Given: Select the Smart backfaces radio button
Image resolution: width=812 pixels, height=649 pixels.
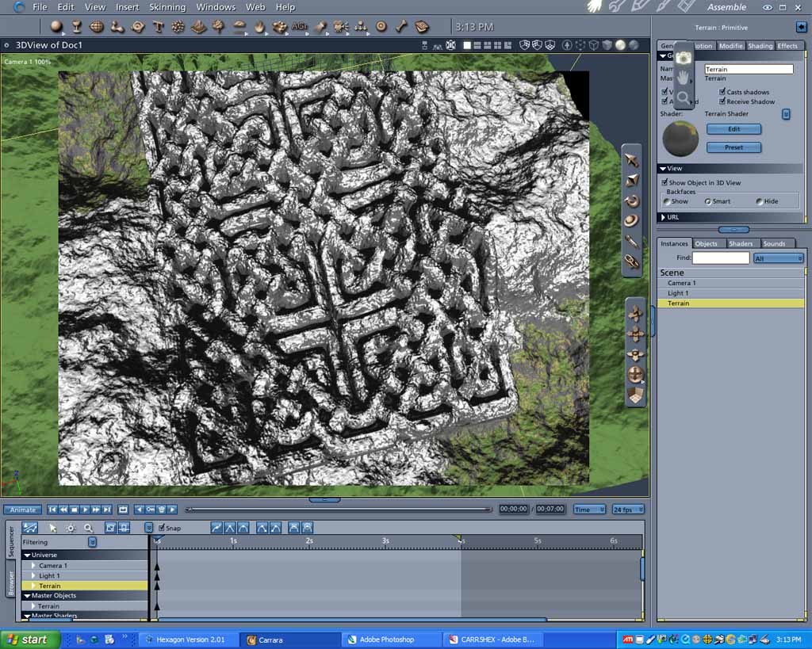Looking at the screenshot, I should pos(707,201).
